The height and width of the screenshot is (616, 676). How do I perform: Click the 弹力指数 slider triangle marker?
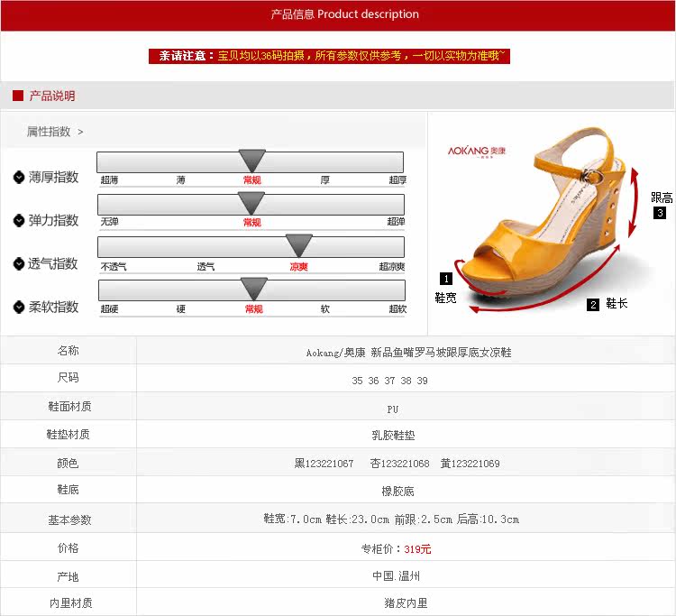251,204
